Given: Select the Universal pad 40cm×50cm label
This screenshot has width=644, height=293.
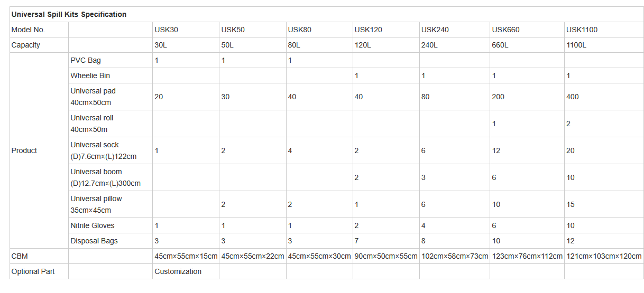Looking at the screenshot, I should (x=93, y=97).
